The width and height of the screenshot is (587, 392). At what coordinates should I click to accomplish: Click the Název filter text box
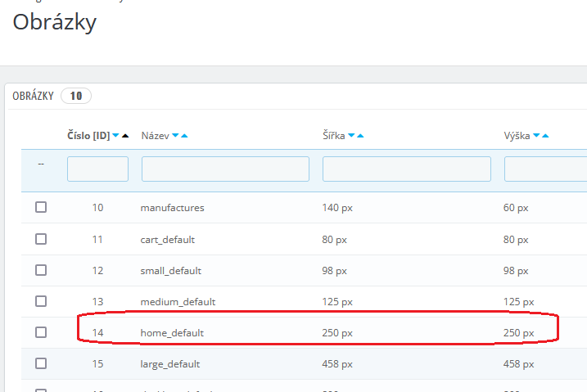click(225, 169)
